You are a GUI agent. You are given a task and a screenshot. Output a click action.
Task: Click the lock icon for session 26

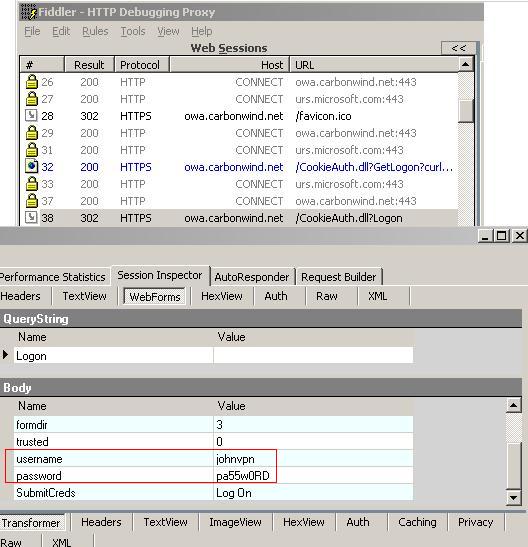[32, 82]
